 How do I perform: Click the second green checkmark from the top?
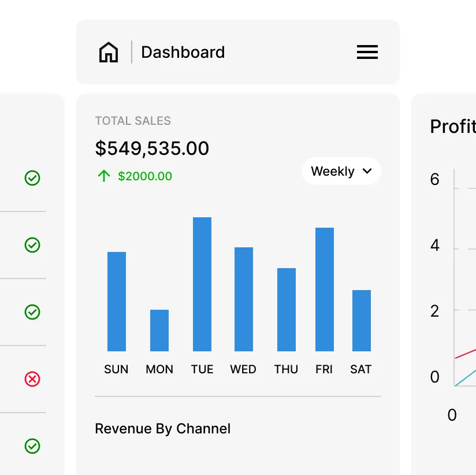[x=32, y=245]
